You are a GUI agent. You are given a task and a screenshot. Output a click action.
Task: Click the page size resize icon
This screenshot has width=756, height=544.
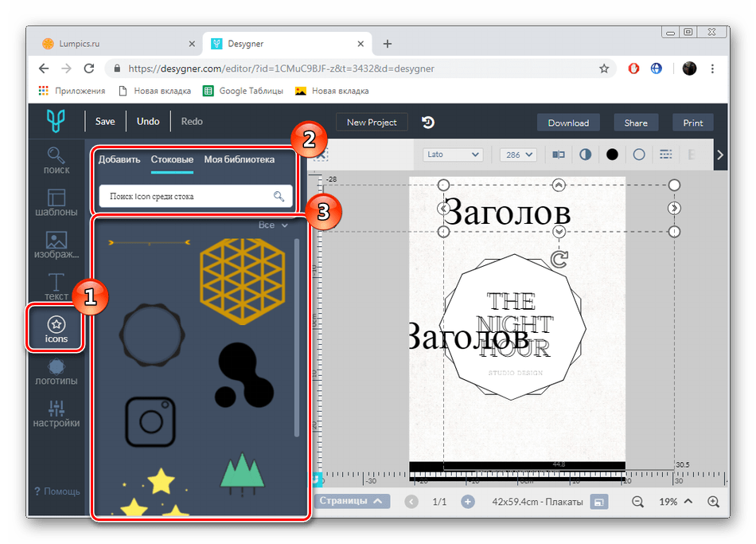[598, 502]
